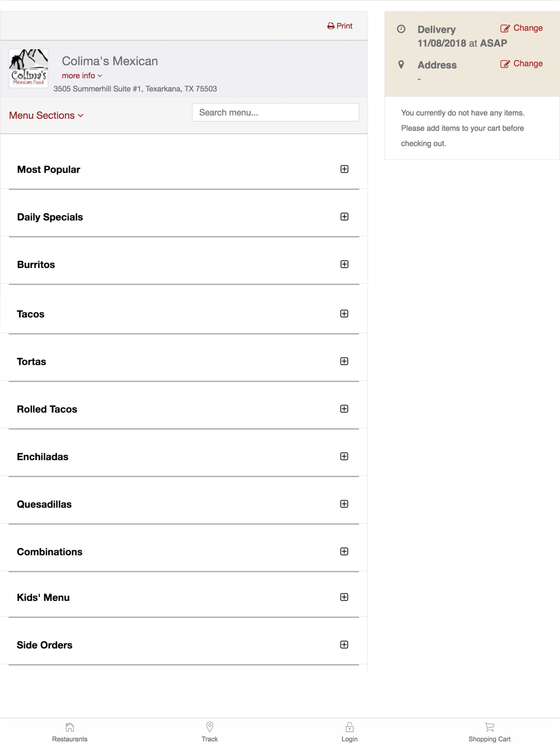This screenshot has height=747, width=560.
Task: Click the Print icon link
Action: pos(331,26)
